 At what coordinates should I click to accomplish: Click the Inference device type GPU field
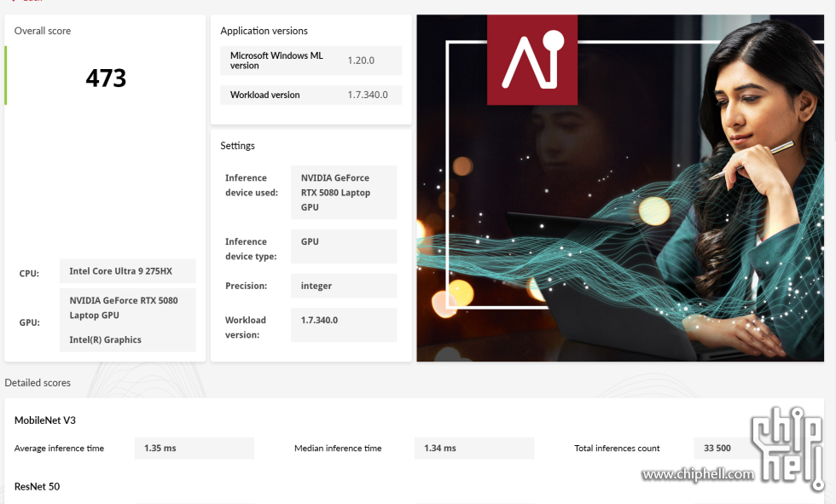pyautogui.click(x=344, y=246)
